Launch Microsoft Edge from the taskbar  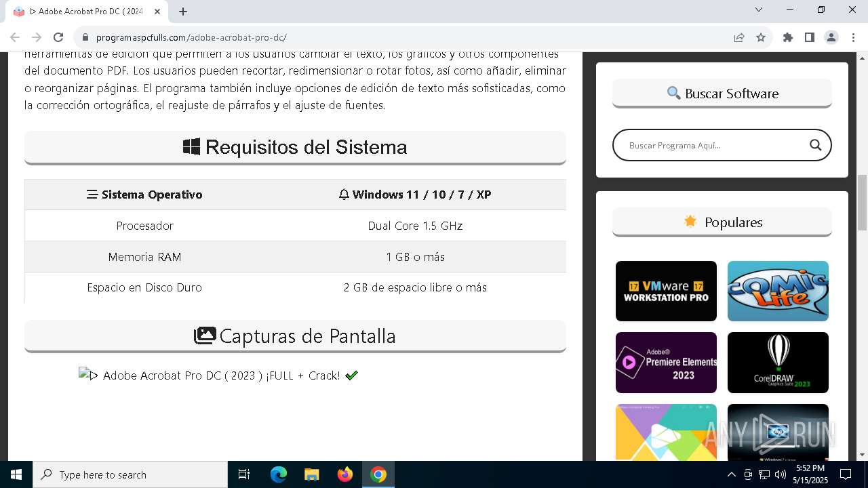point(279,474)
